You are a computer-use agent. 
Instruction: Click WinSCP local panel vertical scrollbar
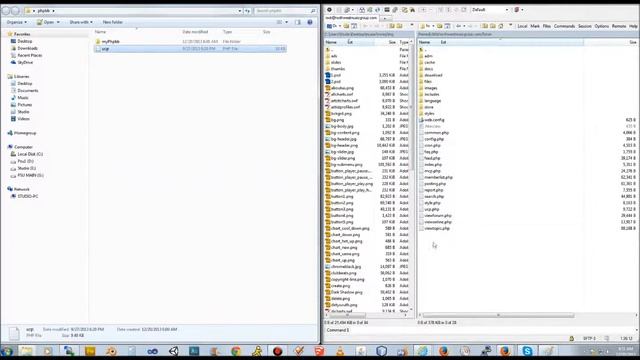(411, 106)
